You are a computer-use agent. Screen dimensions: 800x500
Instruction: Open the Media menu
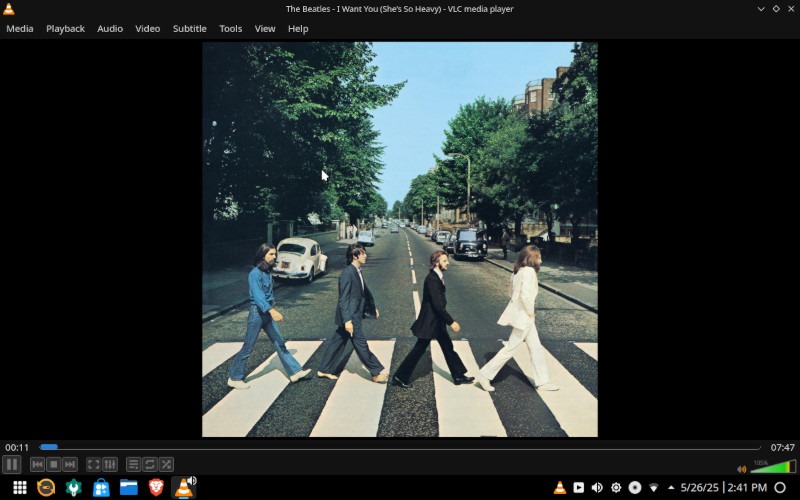20,29
